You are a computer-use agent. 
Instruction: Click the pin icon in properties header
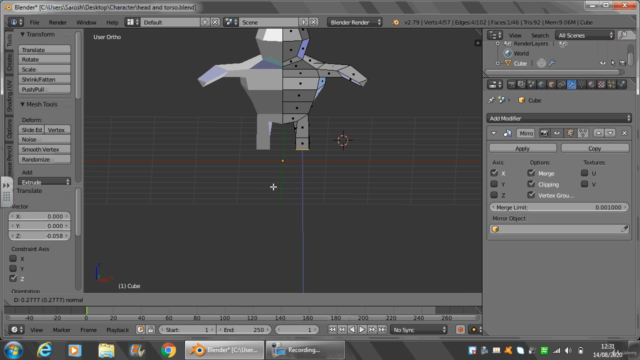click(491, 100)
